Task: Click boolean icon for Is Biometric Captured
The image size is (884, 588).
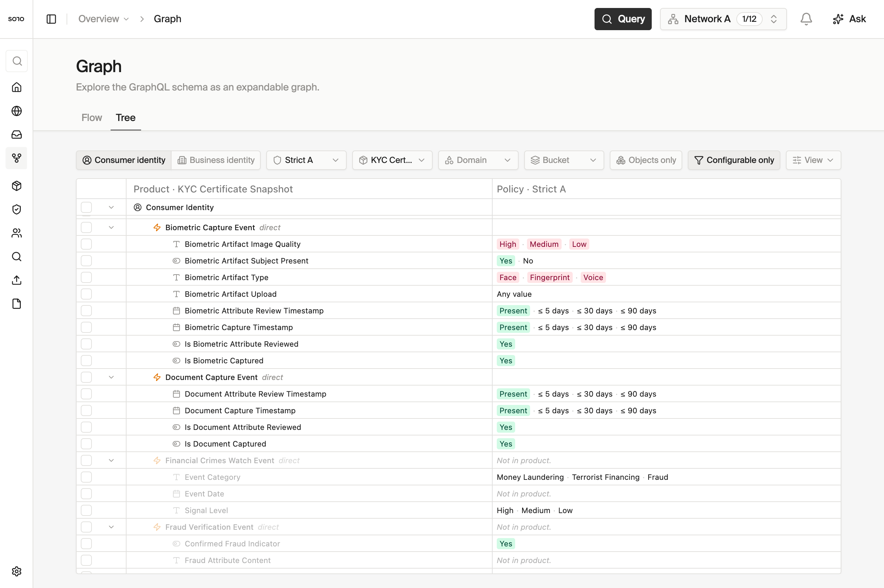Action: pos(176,361)
